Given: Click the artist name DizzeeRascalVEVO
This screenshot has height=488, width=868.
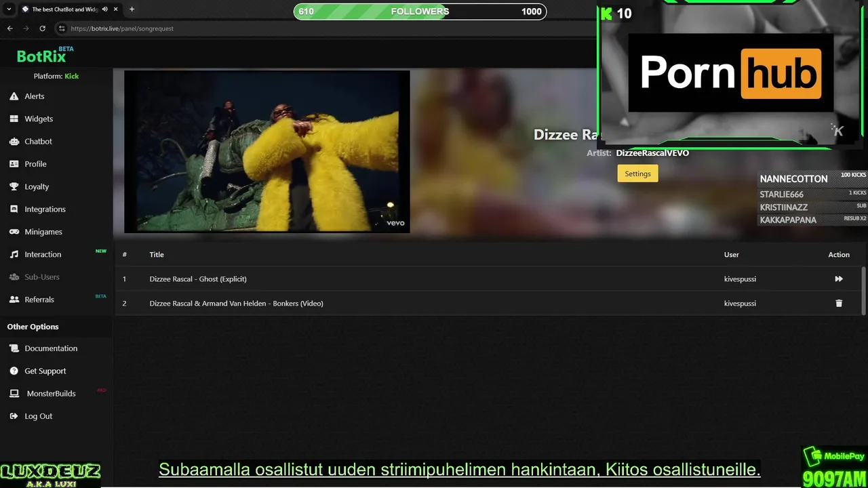Looking at the screenshot, I should point(652,153).
